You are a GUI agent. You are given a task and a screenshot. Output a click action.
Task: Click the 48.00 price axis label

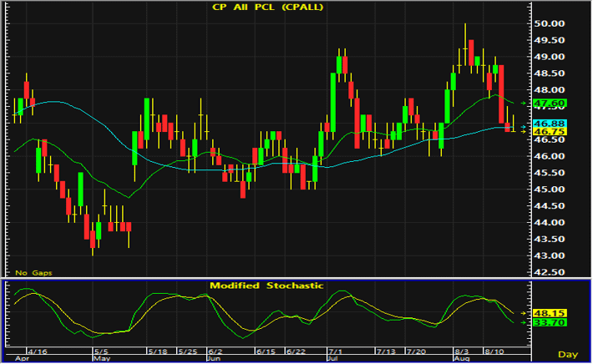pos(549,90)
